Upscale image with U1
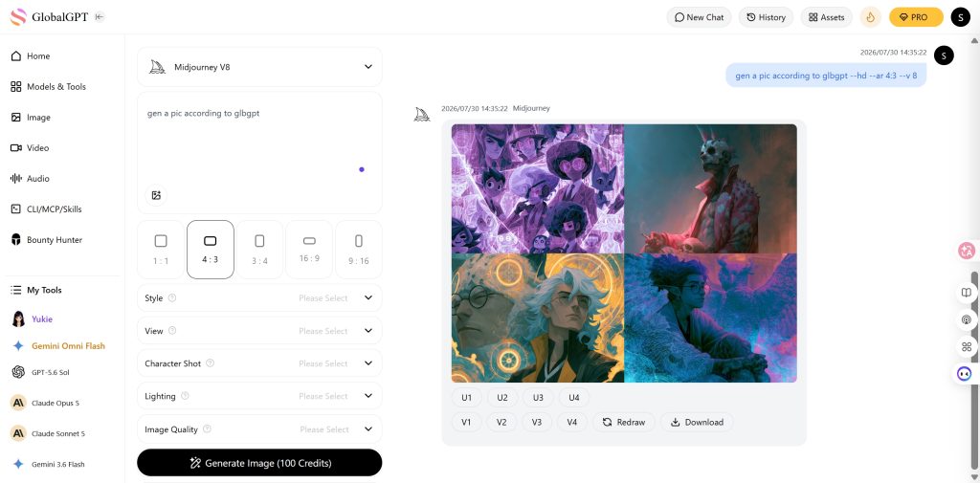Image resolution: width=980 pixels, height=483 pixels. click(466, 397)
